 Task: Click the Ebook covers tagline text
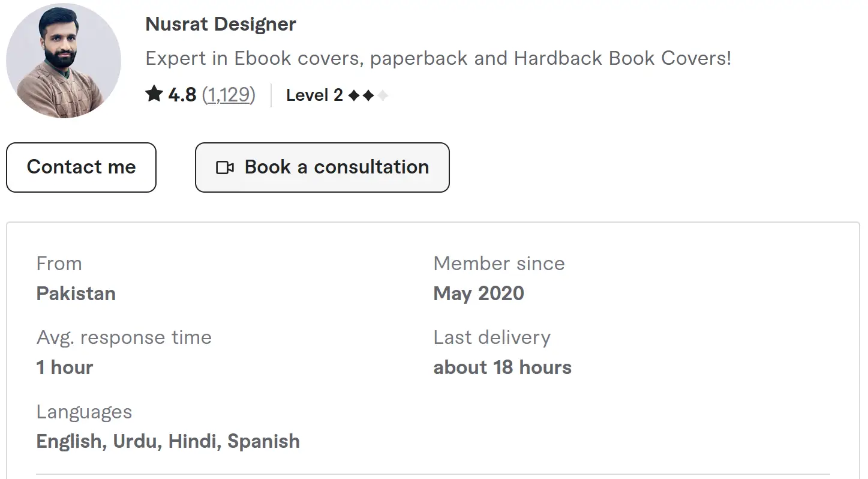tap(438, 59)
